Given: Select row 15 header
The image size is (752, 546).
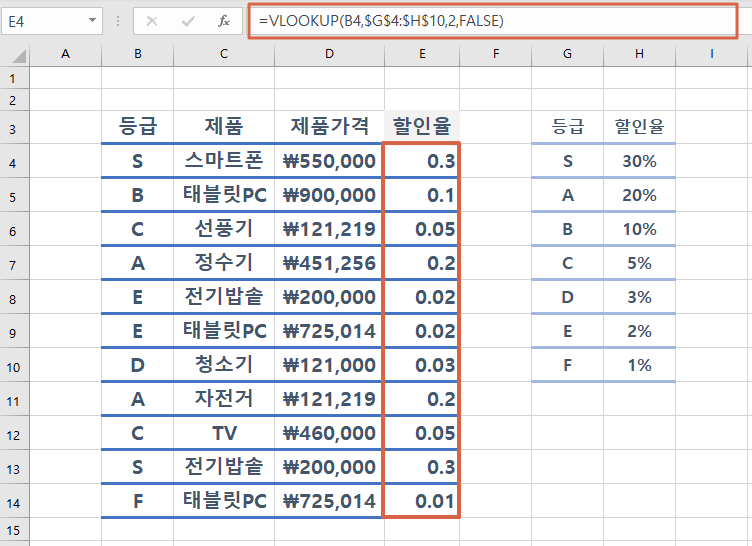Looking at the screenshot, I should pos(14,530).
